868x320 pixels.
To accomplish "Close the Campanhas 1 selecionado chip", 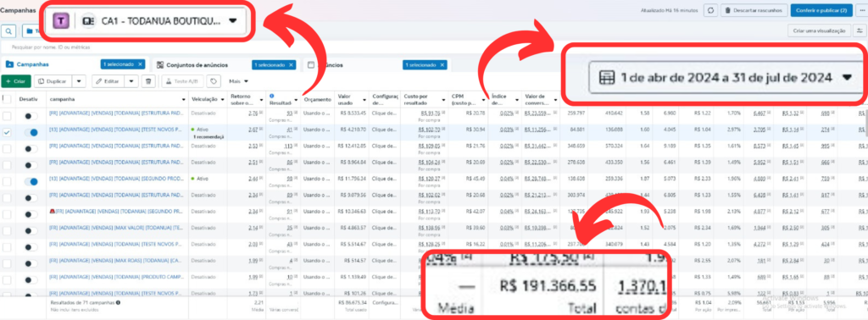I will [x=140, y=64].
